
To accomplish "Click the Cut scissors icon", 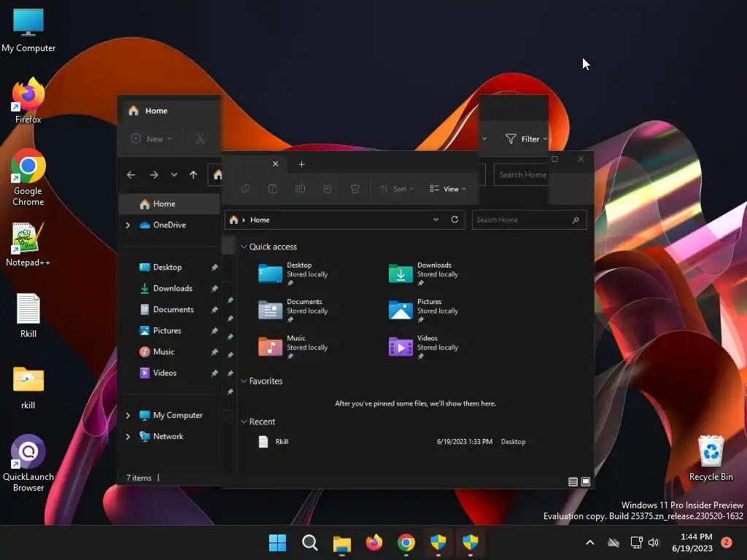I will [200, 139].
